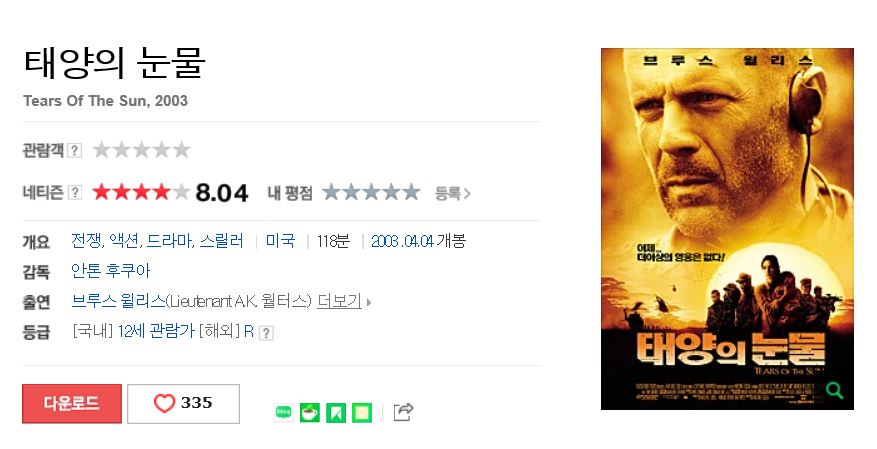Click the help icon next to rating R

[x=267, y=333]
